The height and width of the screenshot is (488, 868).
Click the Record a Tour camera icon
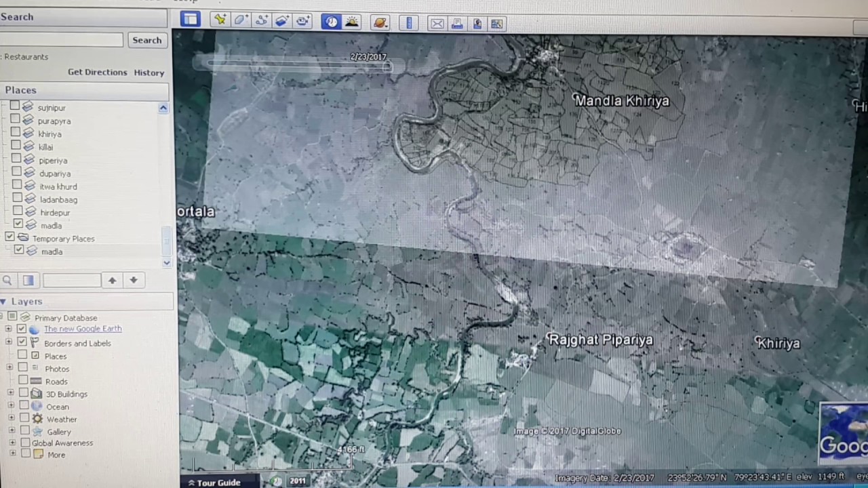click(x=302, y=21)
